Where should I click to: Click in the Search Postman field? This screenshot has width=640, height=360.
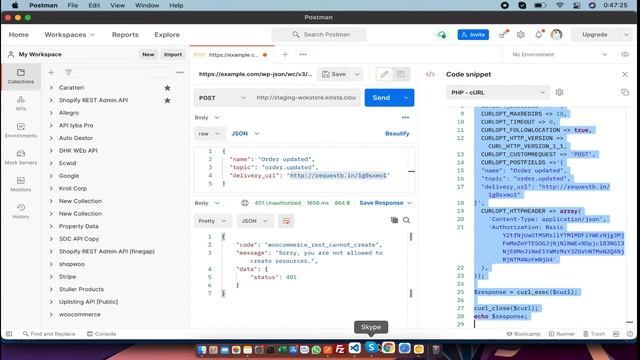(319, 35)
